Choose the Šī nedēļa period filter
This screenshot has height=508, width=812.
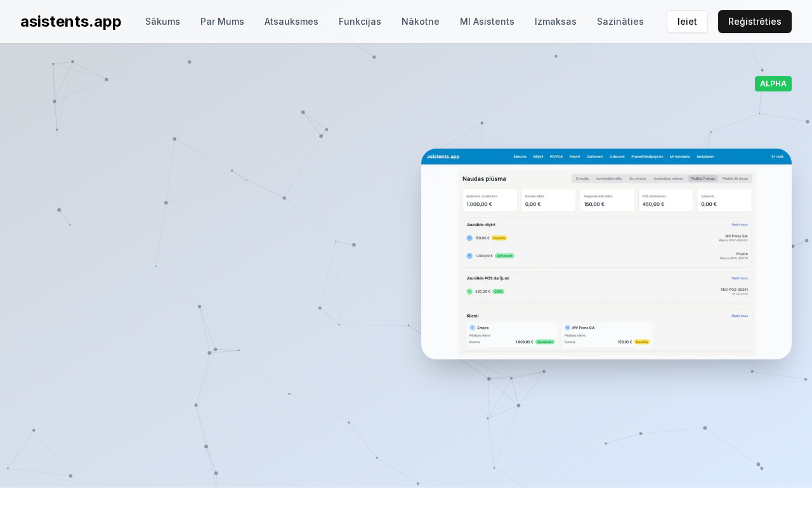[x=582, y=179]
